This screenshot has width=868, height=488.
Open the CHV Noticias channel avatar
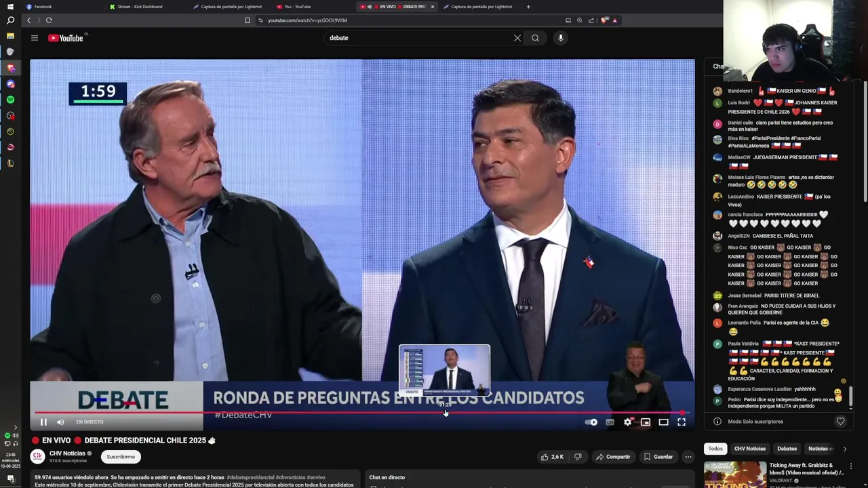(38, 457)
